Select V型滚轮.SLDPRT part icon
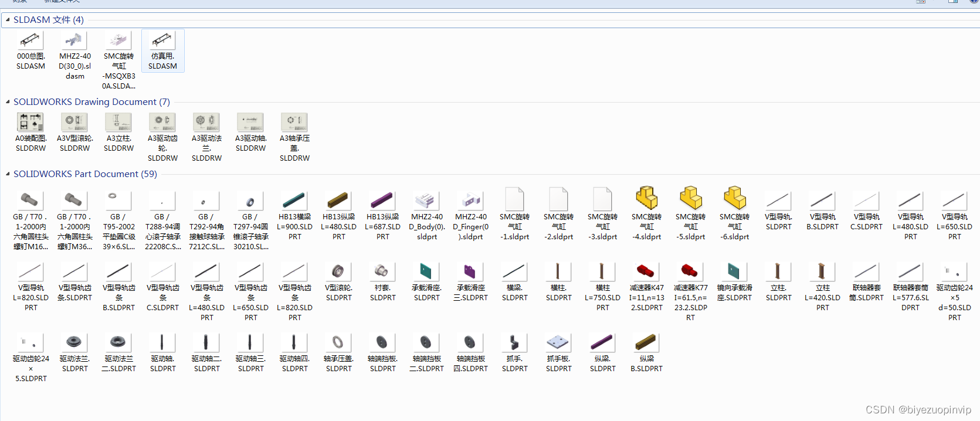The height and width of the screenshot is (421, 980). tap(338, 271)
